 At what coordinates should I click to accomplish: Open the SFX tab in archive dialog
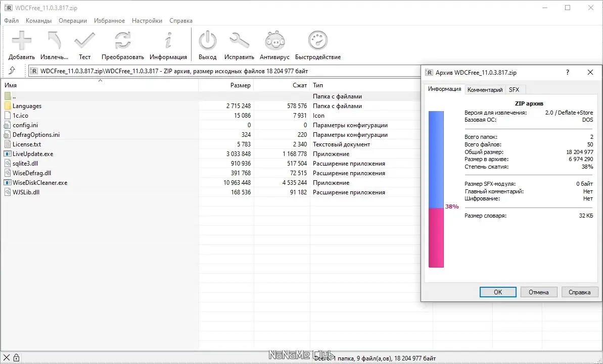click(x=515, y=89)
